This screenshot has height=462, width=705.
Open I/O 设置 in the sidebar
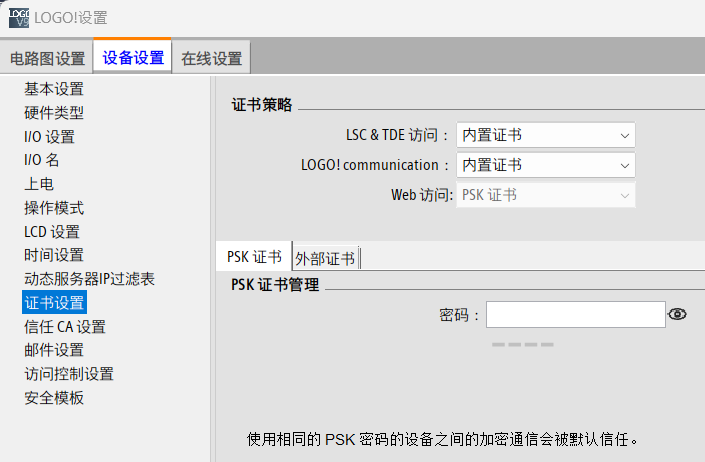[49, 137]
